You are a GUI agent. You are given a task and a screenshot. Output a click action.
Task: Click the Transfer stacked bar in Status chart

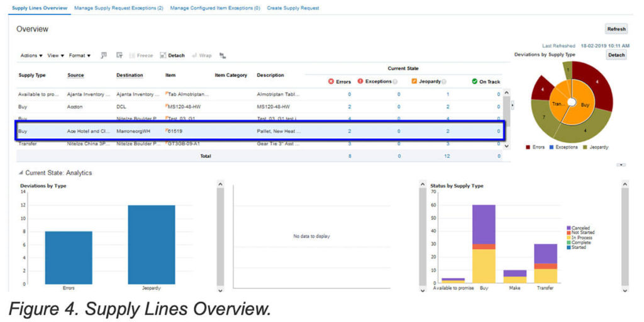tap(545, 264)
